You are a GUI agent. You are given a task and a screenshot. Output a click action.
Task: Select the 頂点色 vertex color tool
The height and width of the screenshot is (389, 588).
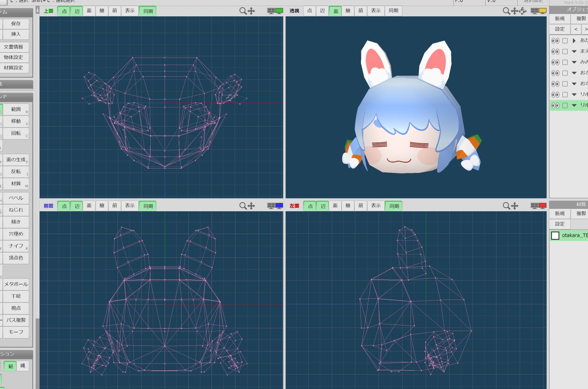coord(16,258)
